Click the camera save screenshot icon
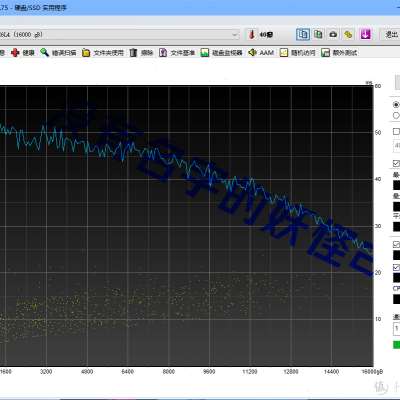This screenshot has width=400, height=400. click(x=333, y=34)
